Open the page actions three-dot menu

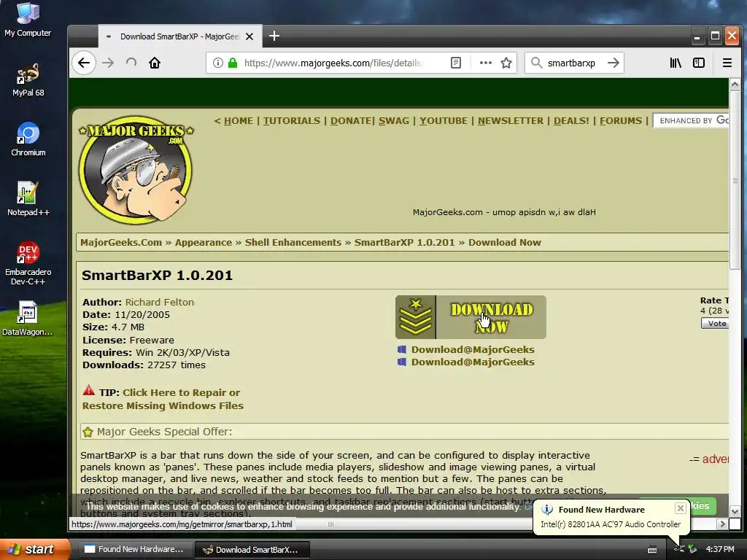coord(485,63)
